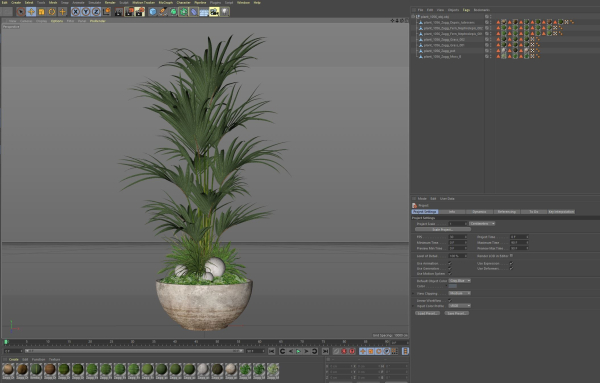
Task: Toggle Use Deformers checkbox
Action: (511, 268)
